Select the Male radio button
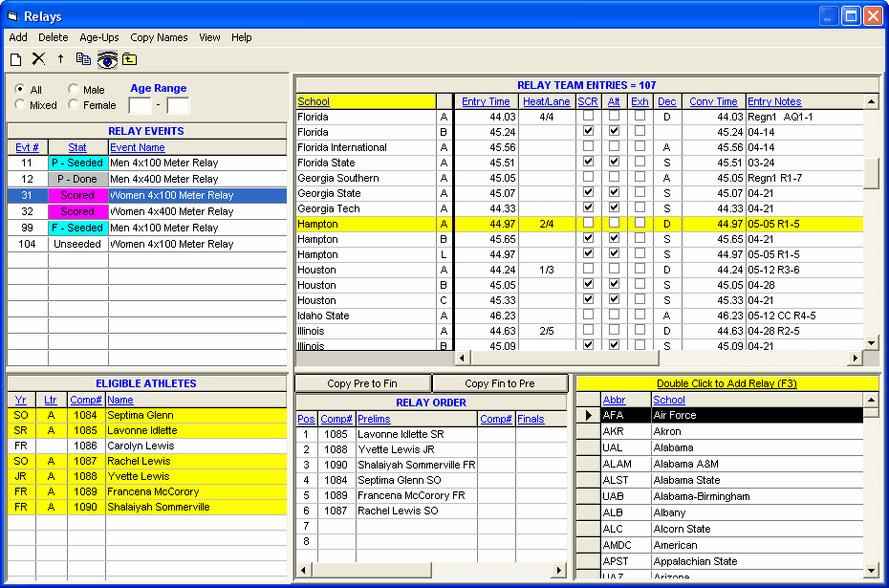This screenshot has height=588, width=889. pyautogui.click(x=74, y=89)
